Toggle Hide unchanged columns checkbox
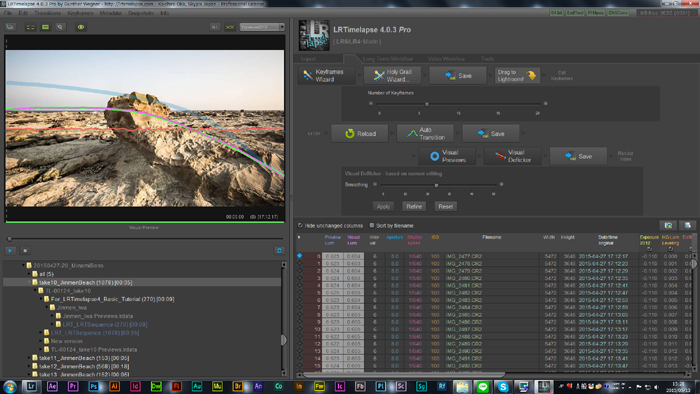Screen dimensions: 700x394 300,225
